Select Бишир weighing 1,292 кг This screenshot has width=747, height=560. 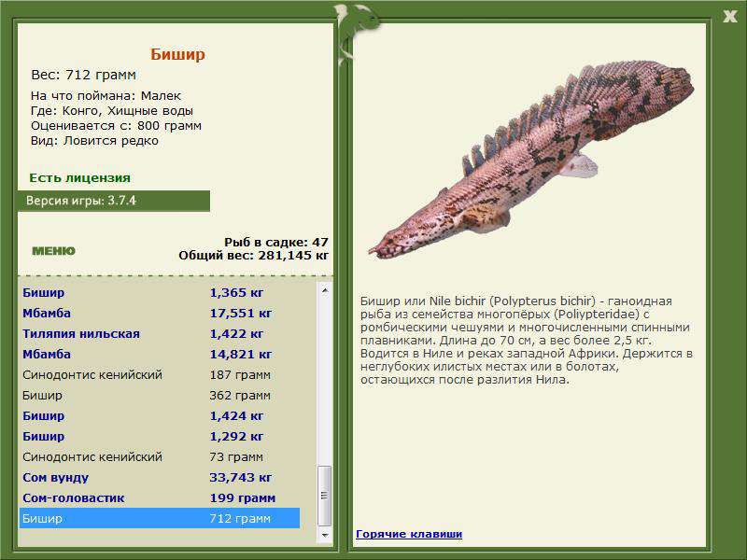[159, 436]
